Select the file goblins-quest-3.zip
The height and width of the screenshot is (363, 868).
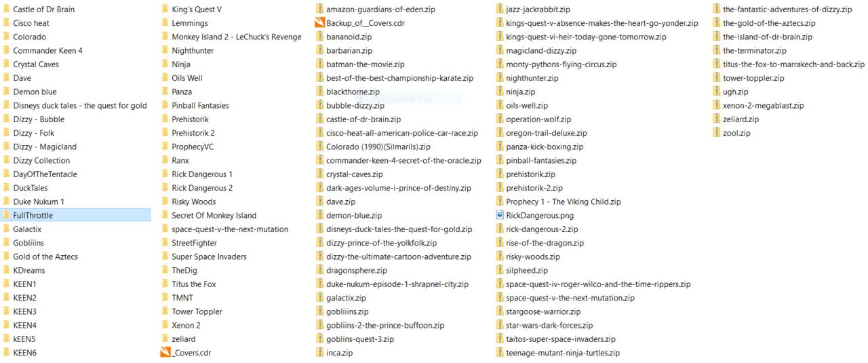[360, 339]
